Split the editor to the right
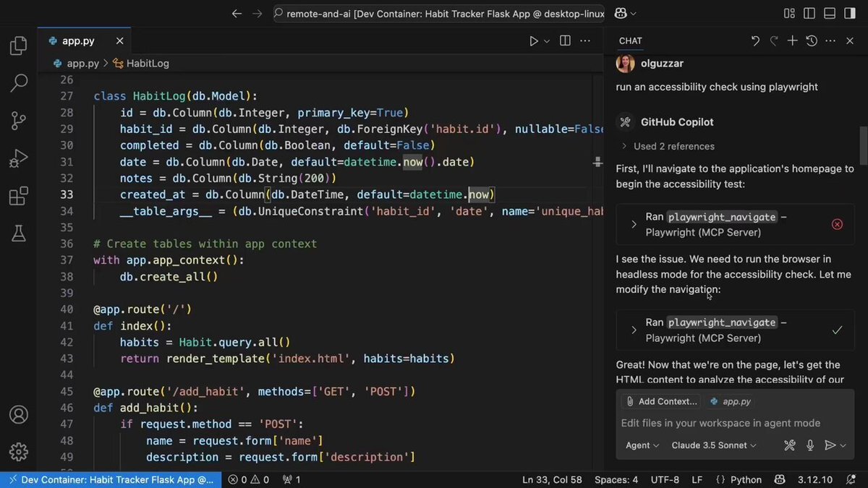 click(565, 41)
